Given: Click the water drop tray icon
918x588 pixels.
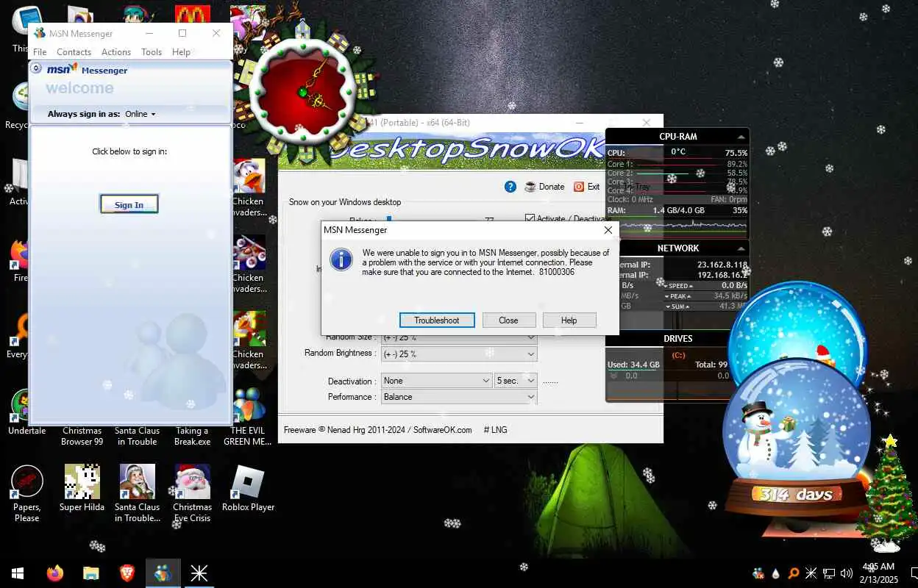Looking at the screenshot, I should point(776,573).
